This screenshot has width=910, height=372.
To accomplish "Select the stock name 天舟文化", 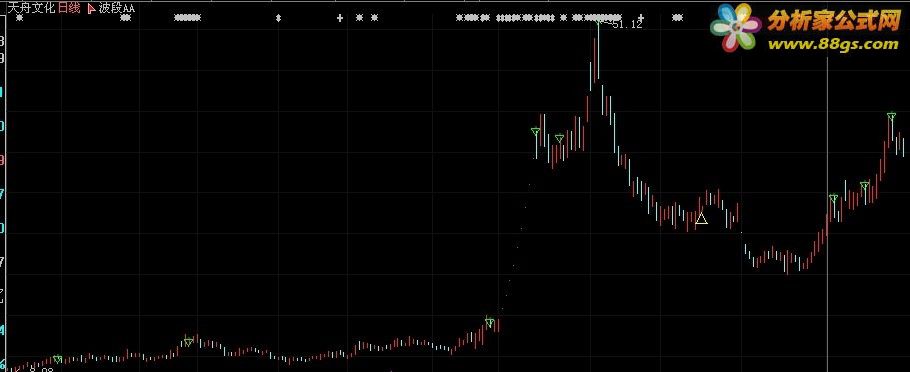I will [31, 8].
